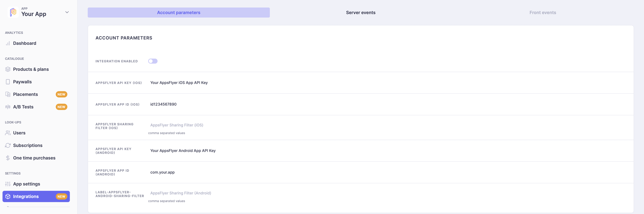Image resolution: width=644 pixels, height=214 pixels.
Task: Select the Account parameters tab
Action: (179, 13)
